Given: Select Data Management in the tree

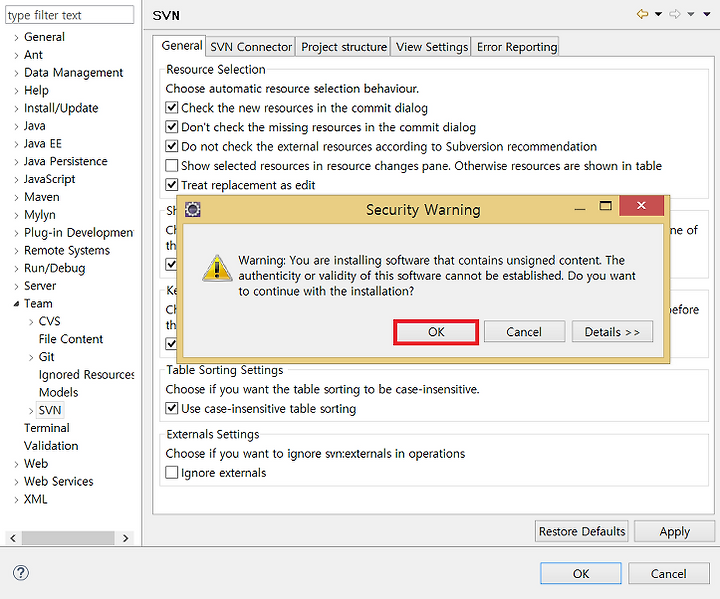Looking at the screenshot, I should point(73,73).
